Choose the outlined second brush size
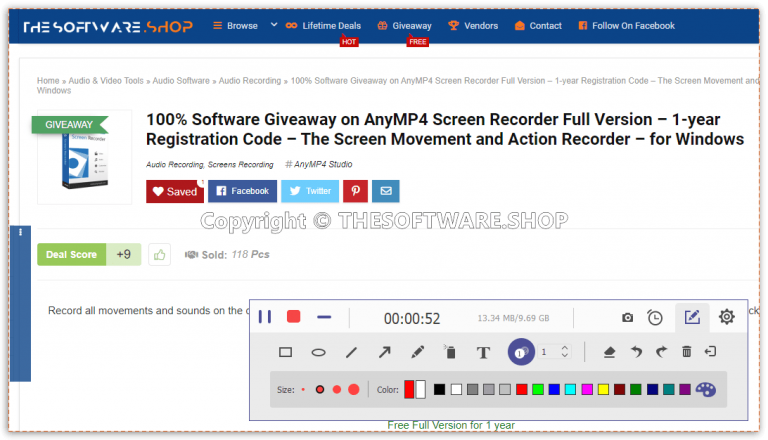The height and width of the screenshot is (440, 768). [320, 390]
